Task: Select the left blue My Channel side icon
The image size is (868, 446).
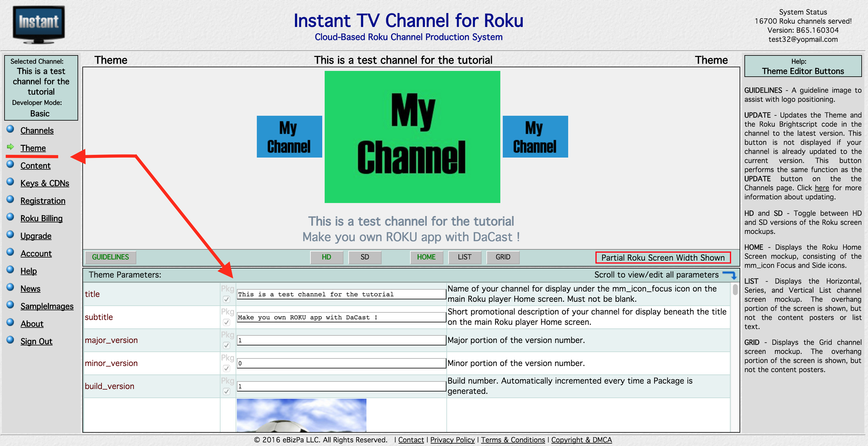Action: (290, 137)
